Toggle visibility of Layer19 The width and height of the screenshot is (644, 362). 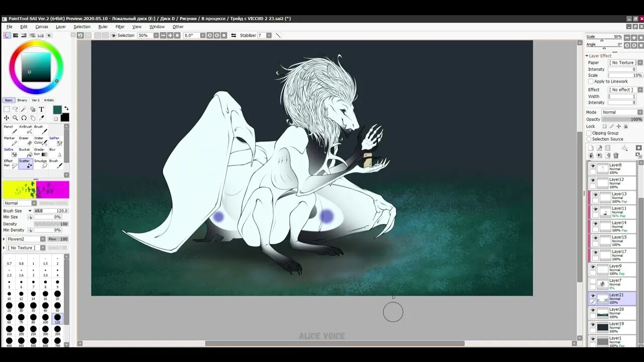(x=593, y=325)
